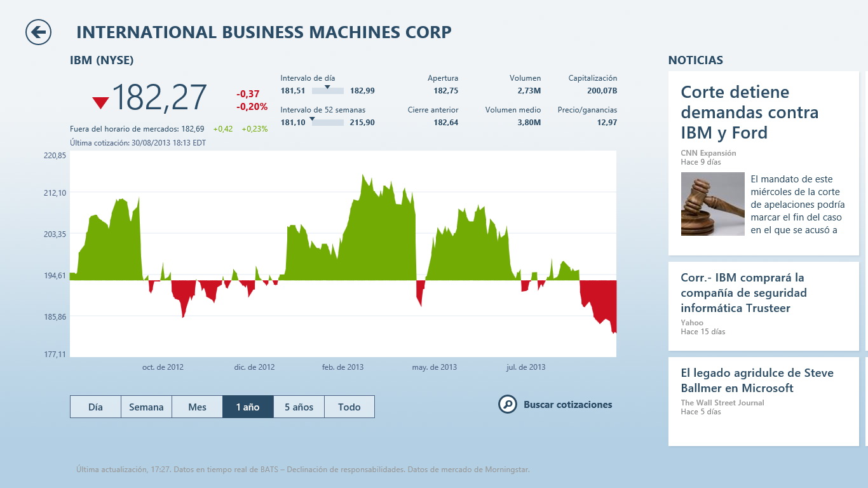Click the search magnifier icon
The height and width of the screenshot is (488, 868).
pos(507,404)
